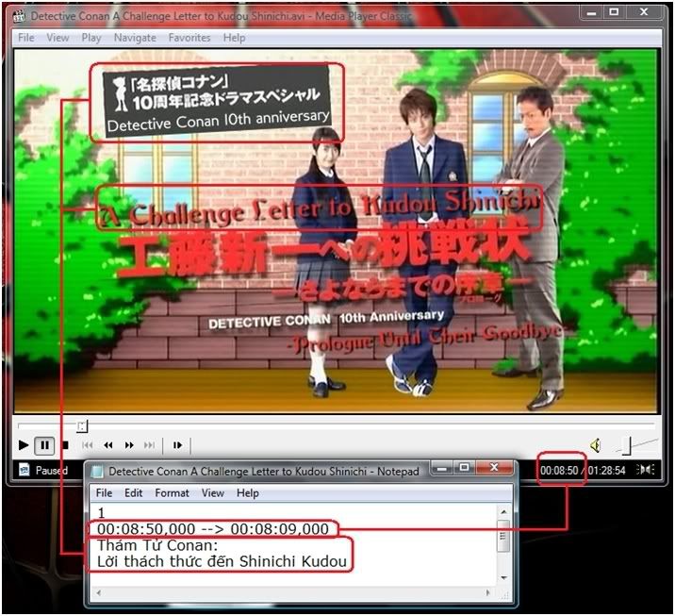
Task: Open the Format menu in Notepad
Action: [x=172, y=492]
